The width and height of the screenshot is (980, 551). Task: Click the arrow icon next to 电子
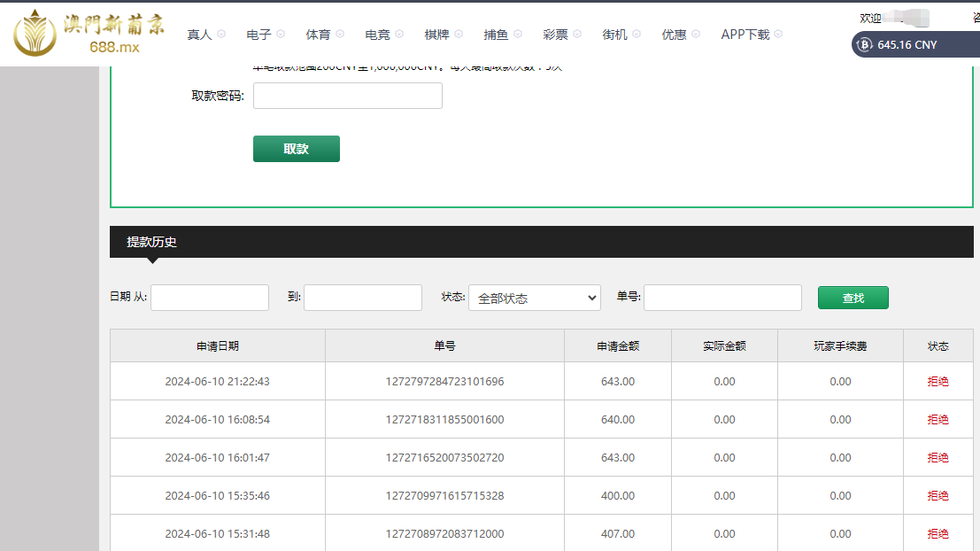point(281,34)
